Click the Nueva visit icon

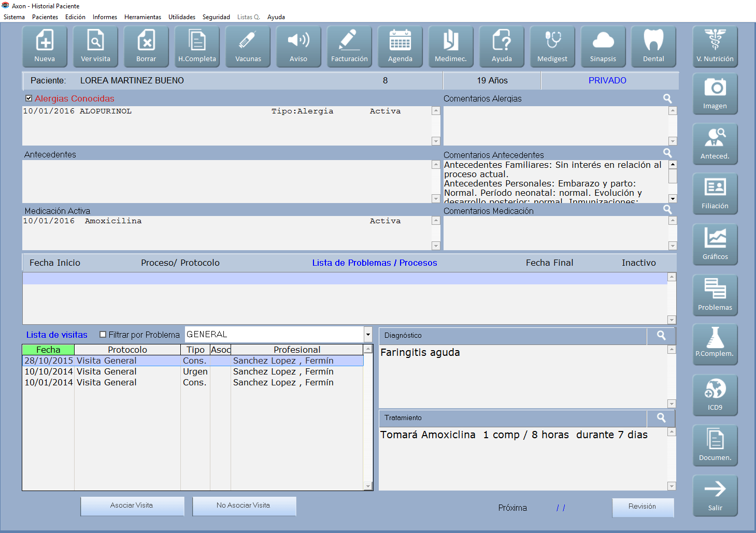[45, 47]
